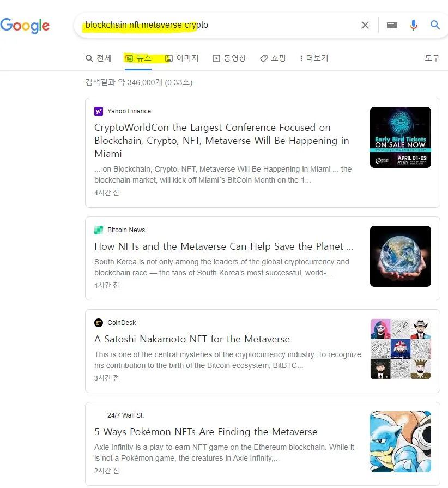Go to the 쇼핑 (Shopping) tab

click(273, 58)
